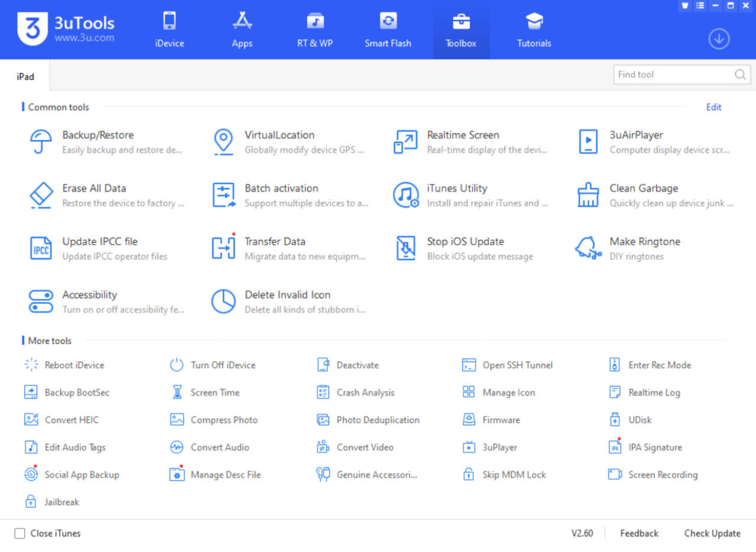
Task: Click the V2.60 version text
Action: pyautogui.click(x=582, y=533)
